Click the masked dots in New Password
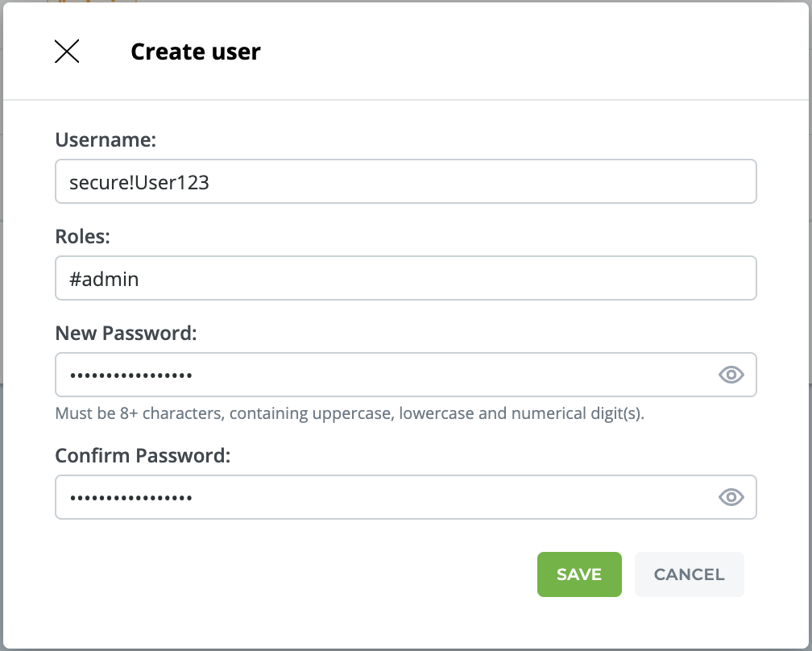812x651 pixels. tap(131, 375)
